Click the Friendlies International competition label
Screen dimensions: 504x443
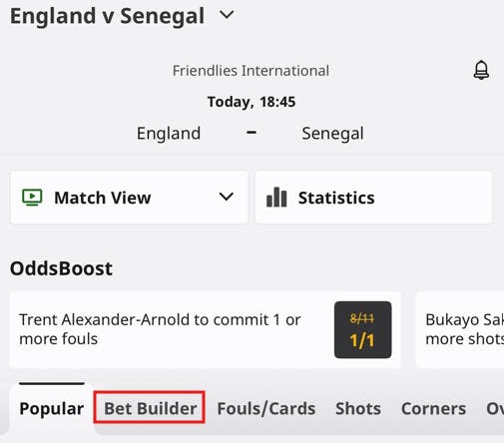(x=251, y=71)
